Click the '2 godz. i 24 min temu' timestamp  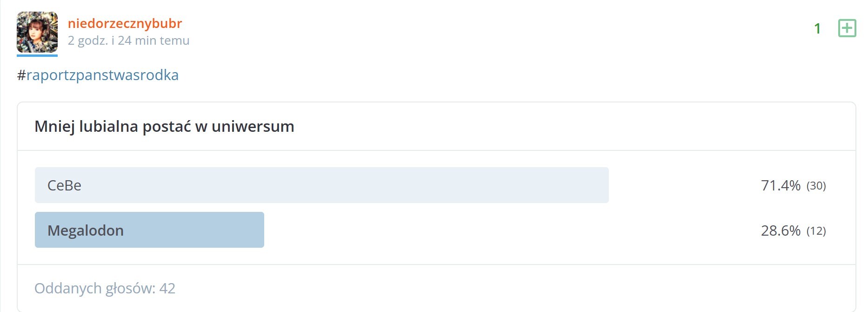point(128,41)
